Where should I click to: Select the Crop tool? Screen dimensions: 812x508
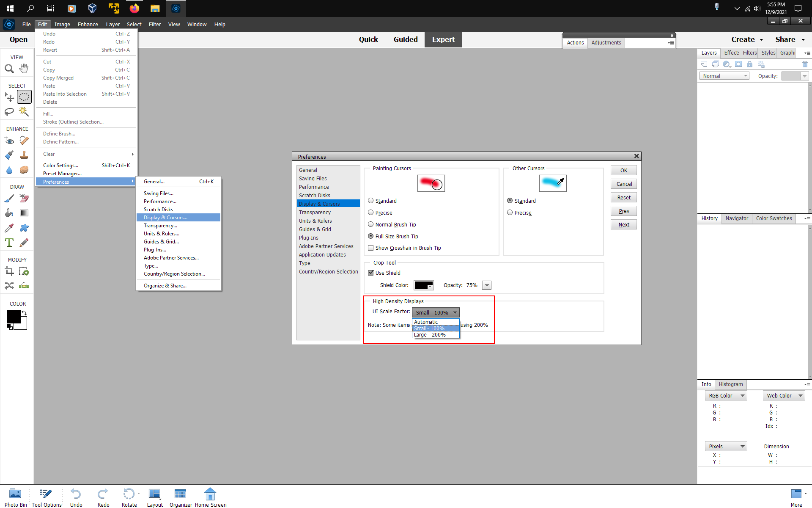(x=9, y=271)
